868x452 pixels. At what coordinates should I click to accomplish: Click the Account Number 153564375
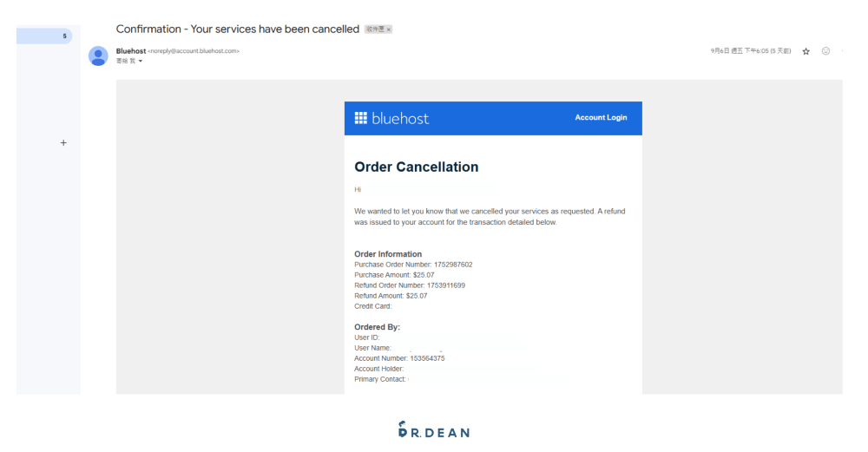[x=427, y=358]
